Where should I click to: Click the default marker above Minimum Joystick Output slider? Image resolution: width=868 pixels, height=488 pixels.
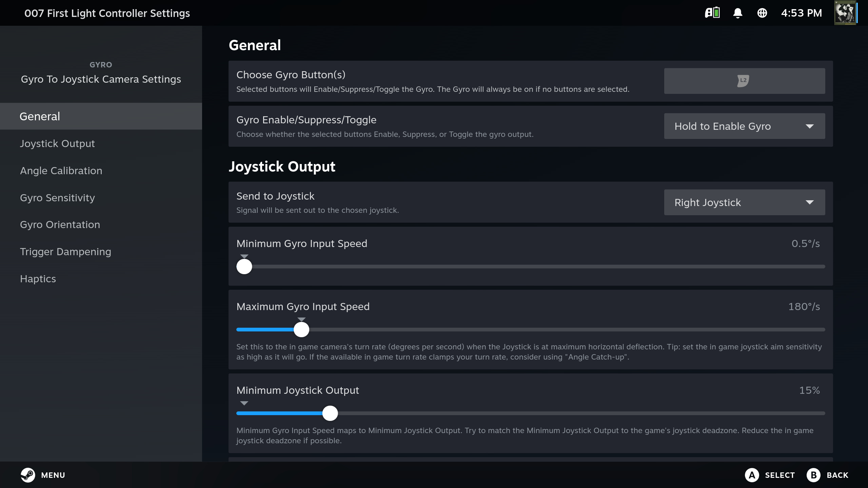click(244, 403)
